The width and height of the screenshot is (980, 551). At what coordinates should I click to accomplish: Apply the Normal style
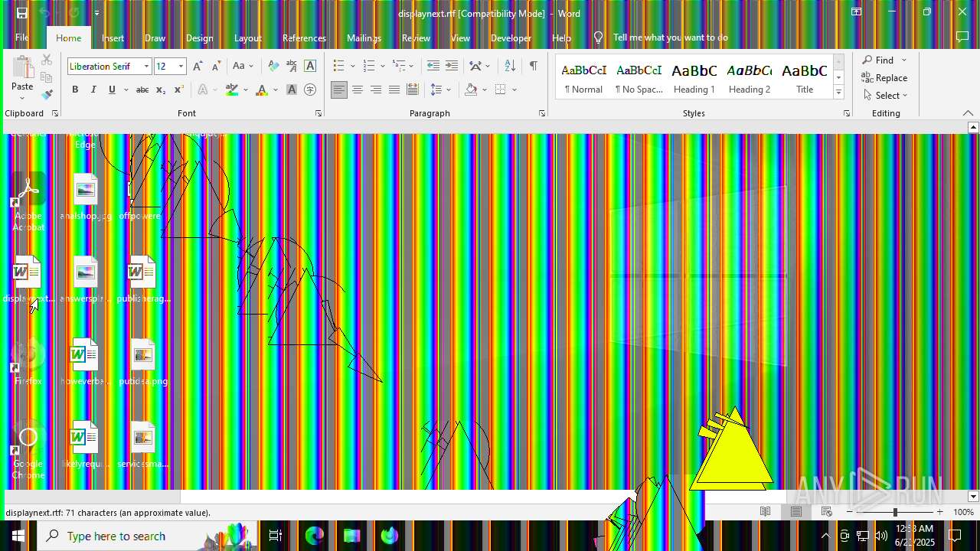584,77
